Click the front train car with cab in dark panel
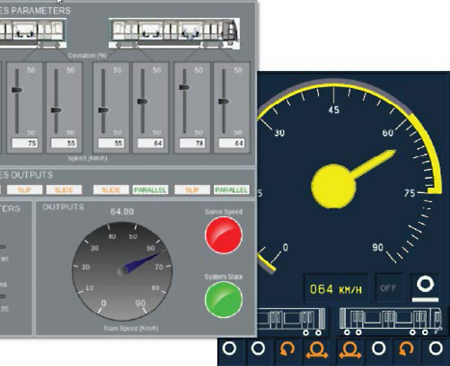The height and width of the screenshot is (366, 450). [390, 321]
